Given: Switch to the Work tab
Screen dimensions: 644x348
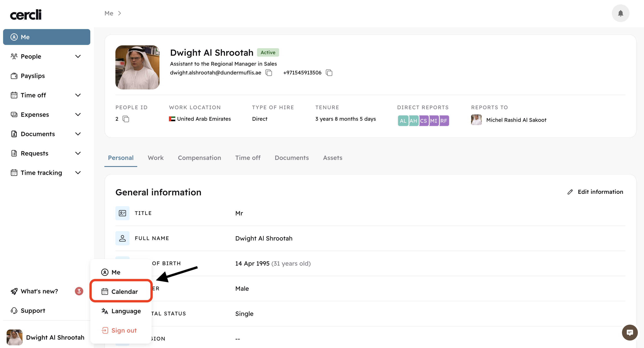Looking at the screenshot, I should (155, 158).
